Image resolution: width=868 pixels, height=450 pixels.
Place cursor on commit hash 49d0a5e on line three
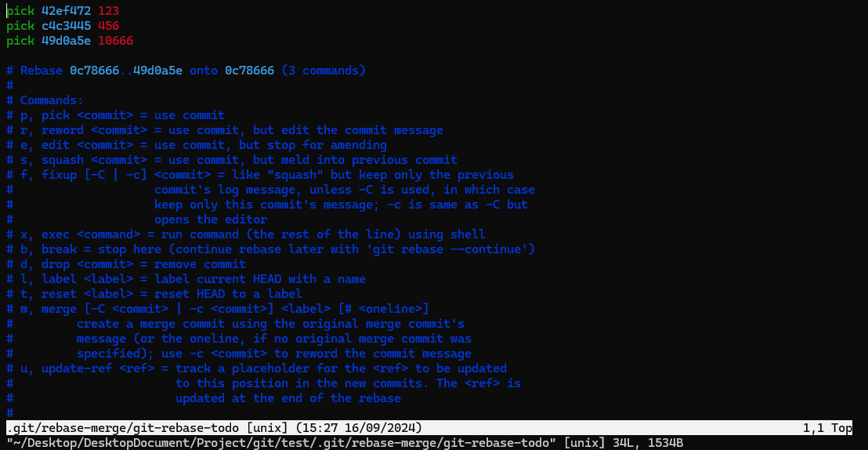tap(67, 41)
